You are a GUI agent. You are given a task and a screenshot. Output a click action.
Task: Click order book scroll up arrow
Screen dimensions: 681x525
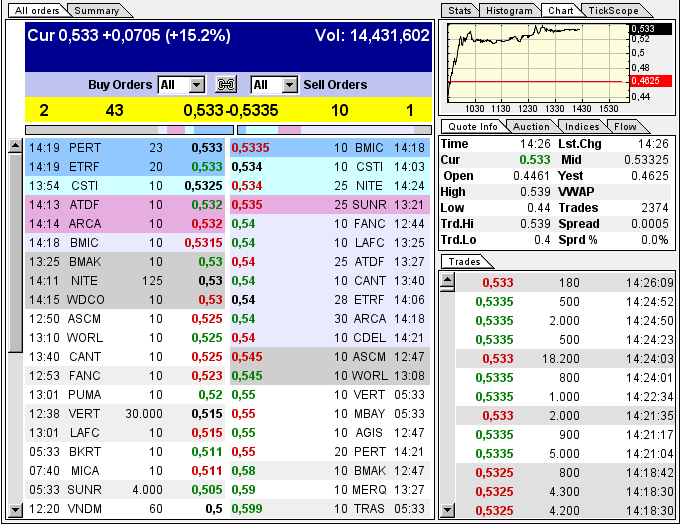15,146
